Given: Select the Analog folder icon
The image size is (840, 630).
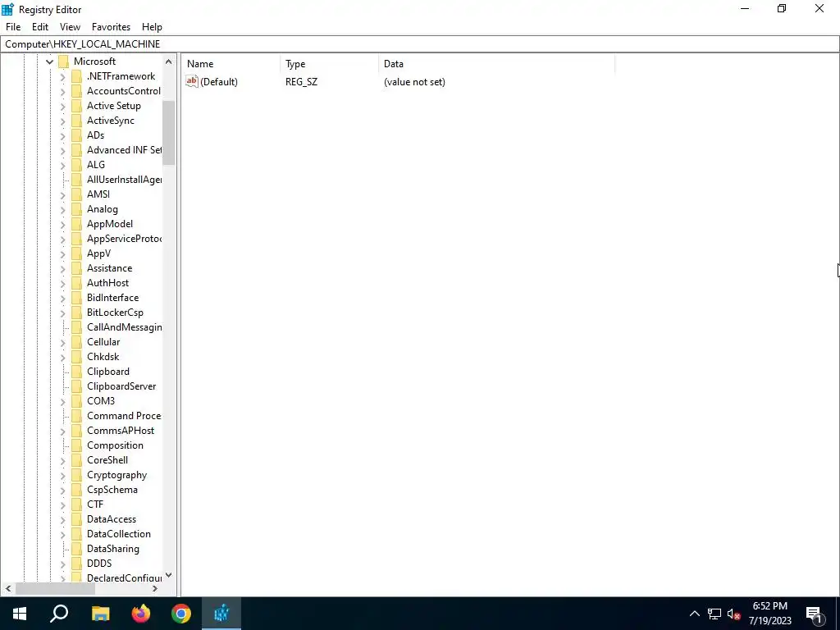Looking at the screenshot, I should (x=76, y=209).
